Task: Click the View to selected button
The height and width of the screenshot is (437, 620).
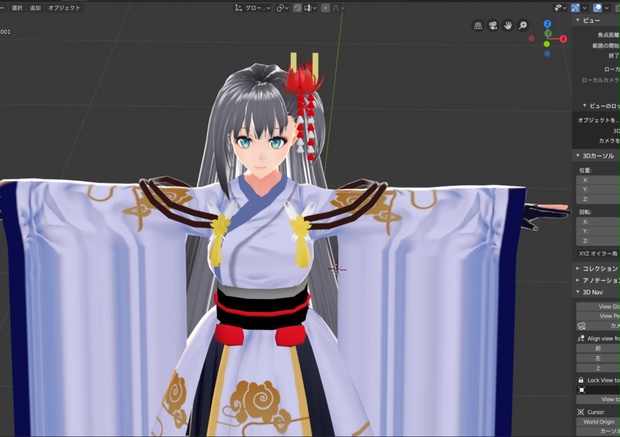Action: pyautogui.click(x=598, y=399)
